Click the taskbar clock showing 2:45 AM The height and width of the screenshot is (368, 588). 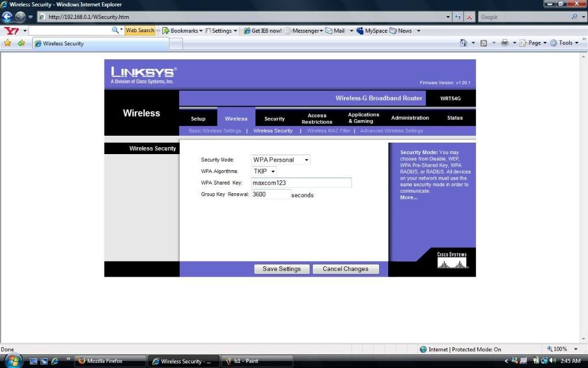[x=570, y=361]
